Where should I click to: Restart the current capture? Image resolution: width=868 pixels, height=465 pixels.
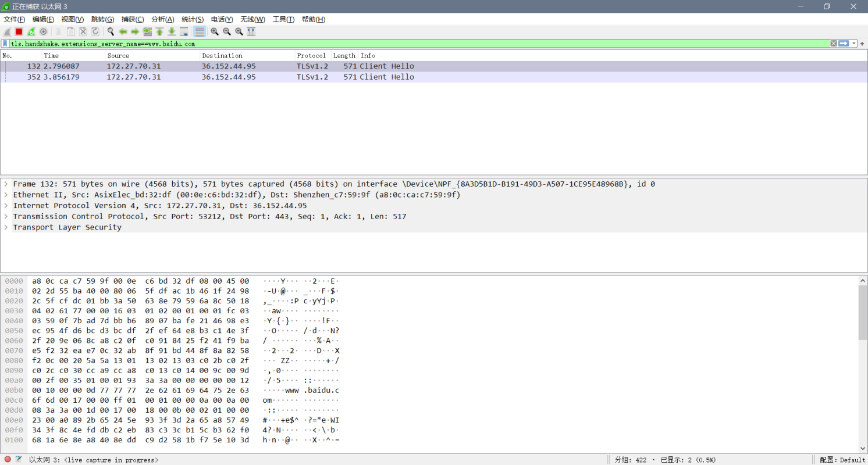(x=31, y=31)
